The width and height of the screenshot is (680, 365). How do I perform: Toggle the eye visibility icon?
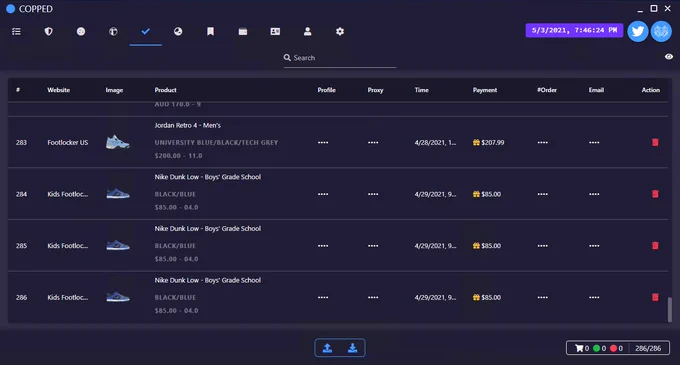(669, 57)
